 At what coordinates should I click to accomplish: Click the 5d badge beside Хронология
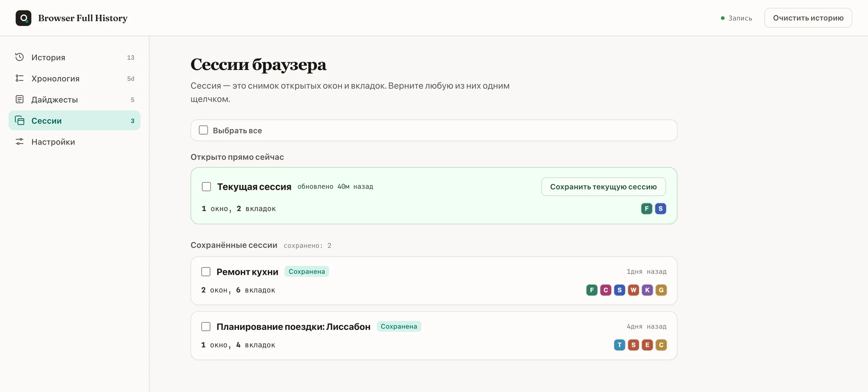(131, 79)
